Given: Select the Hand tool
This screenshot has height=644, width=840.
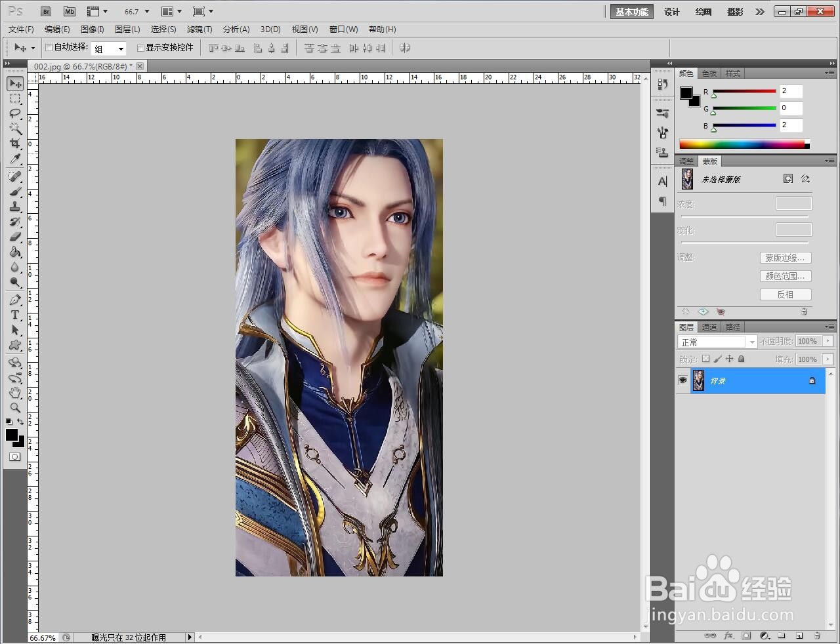Looking at the screenshot, I should 15,393.
